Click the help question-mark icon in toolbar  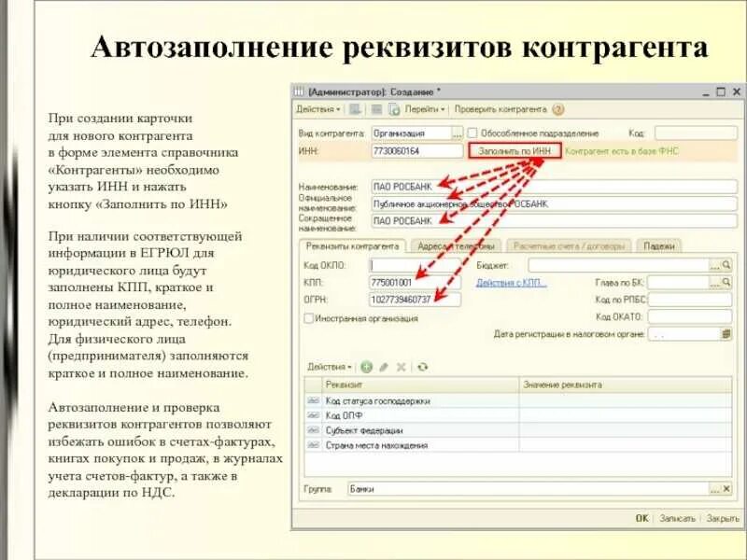[557, 109]
